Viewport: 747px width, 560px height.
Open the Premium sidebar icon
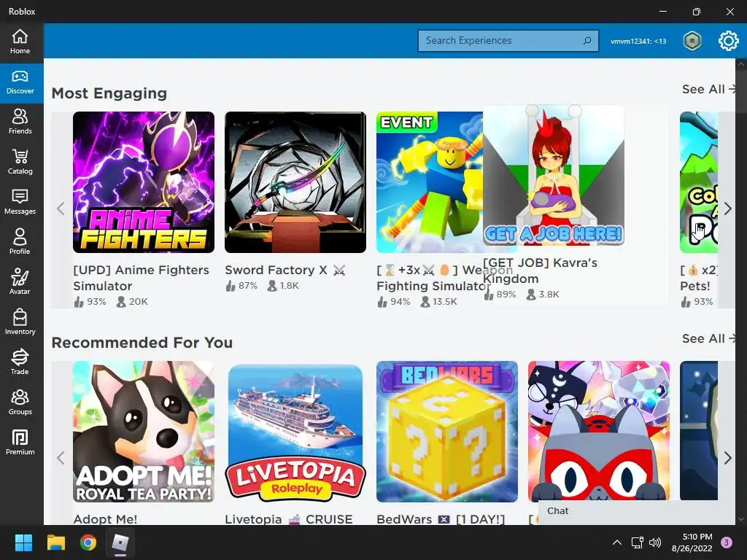[x=20, y=443]
